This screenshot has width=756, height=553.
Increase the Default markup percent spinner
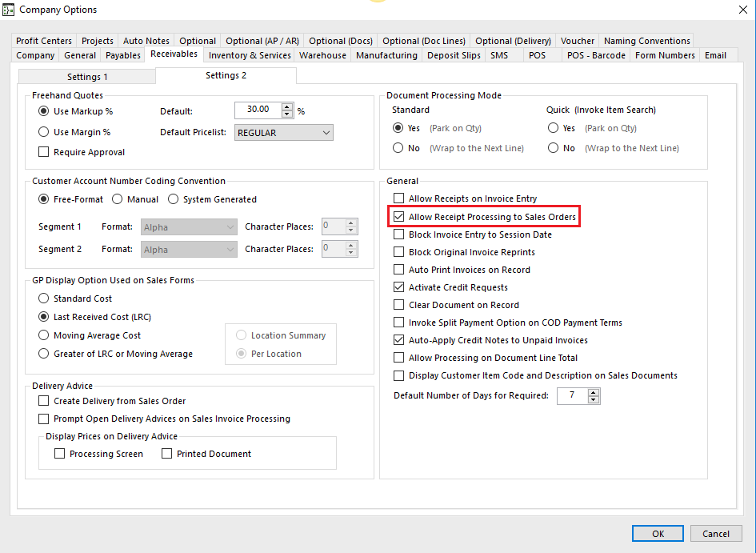tap(287, 107)
